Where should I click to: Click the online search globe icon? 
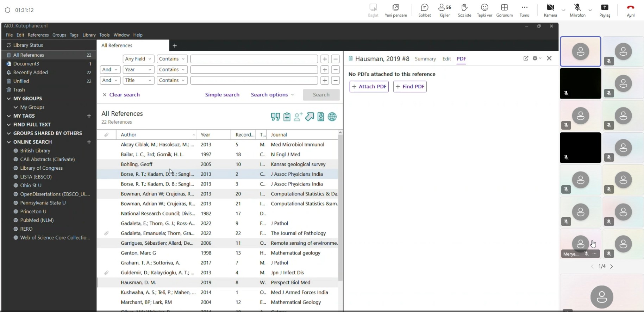click(332, 117)
